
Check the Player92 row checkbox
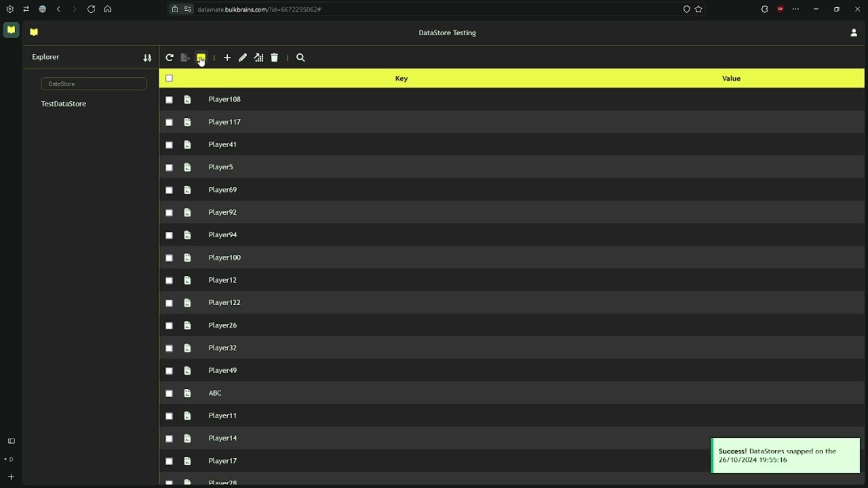[169, 213]
